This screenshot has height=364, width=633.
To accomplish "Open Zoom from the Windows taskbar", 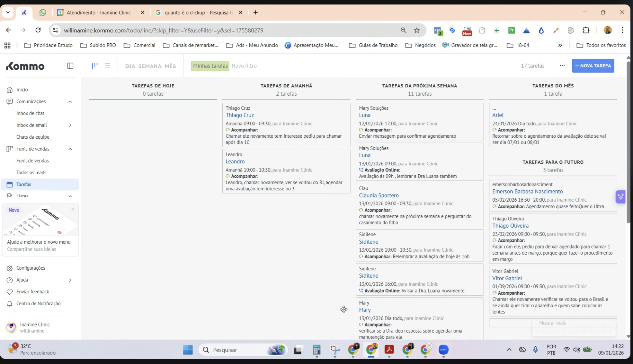I will (443, 350).
